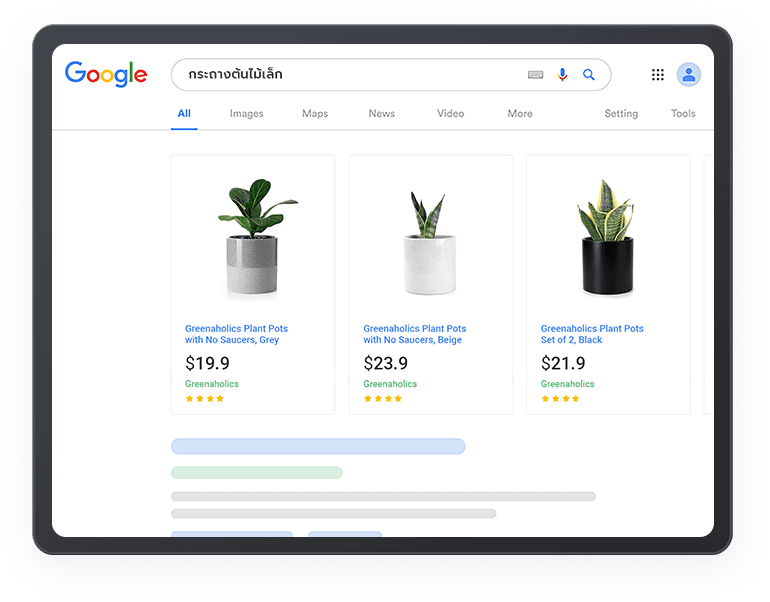Expand the More menu

pyautogui.click(x=520, y=114)
